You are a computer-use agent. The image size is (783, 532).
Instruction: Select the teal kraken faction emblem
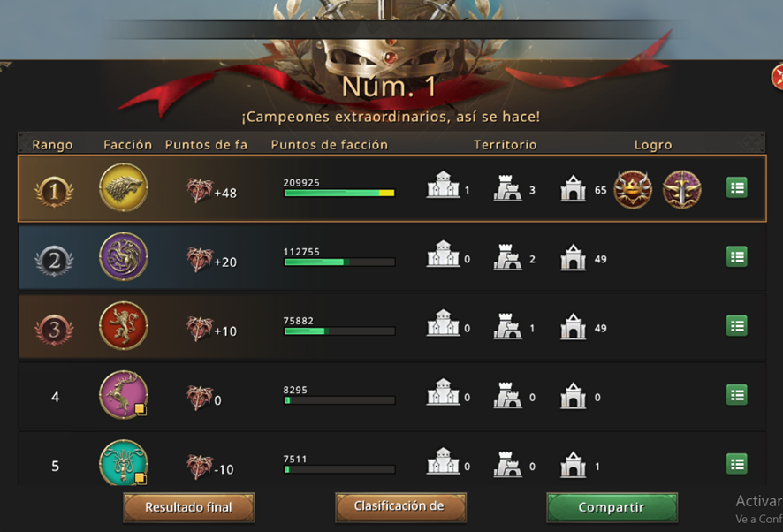coord(124,462)
